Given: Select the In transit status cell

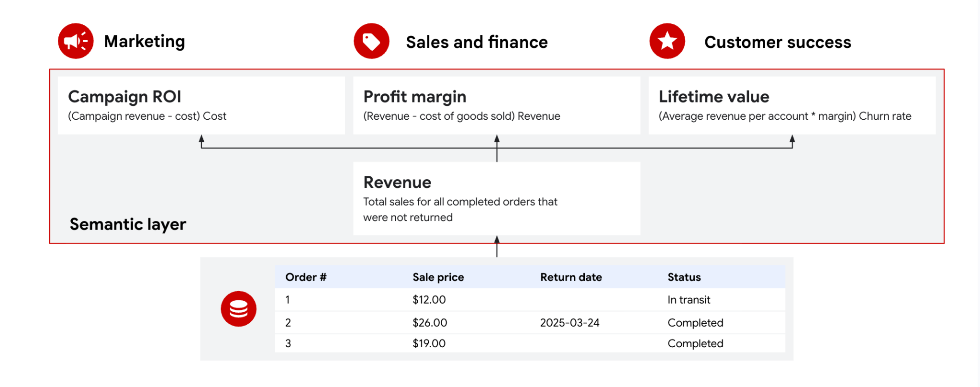Looking at the screenshot, I should click(x=689, y=300).
